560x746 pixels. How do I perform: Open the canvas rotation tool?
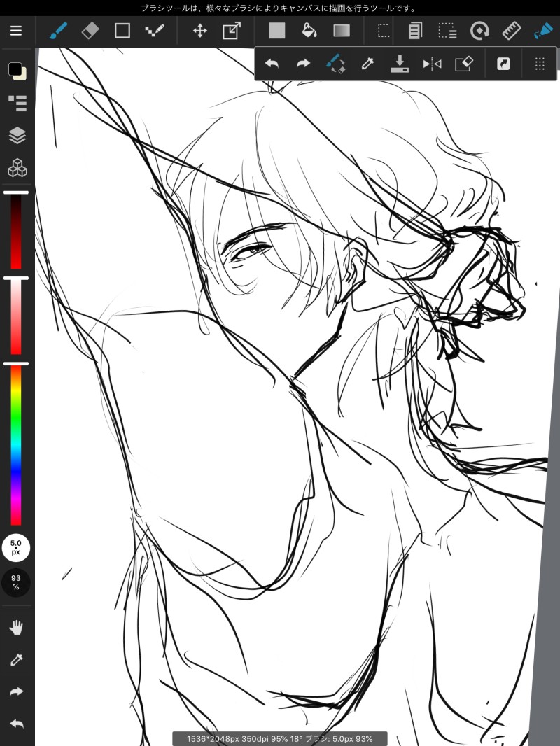pyautogui.click(x=479, y=31)
